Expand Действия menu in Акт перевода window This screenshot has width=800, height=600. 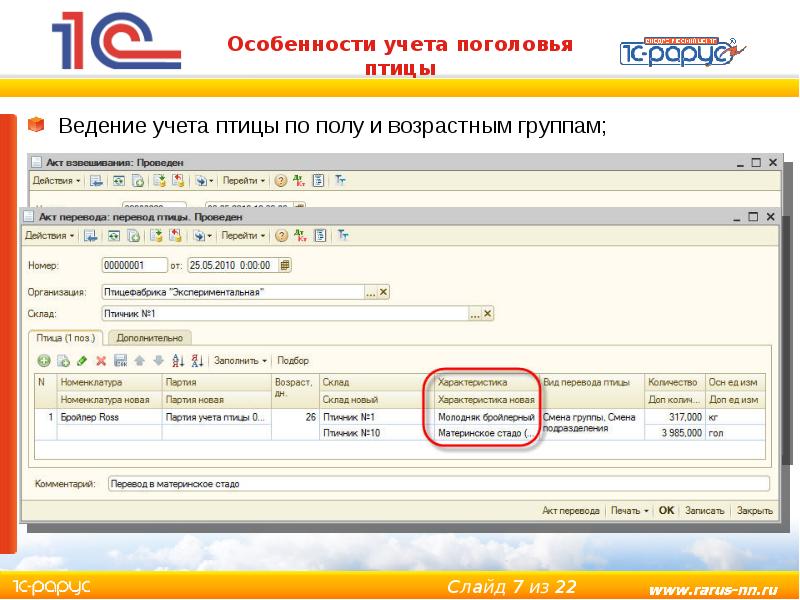(50, 236)
